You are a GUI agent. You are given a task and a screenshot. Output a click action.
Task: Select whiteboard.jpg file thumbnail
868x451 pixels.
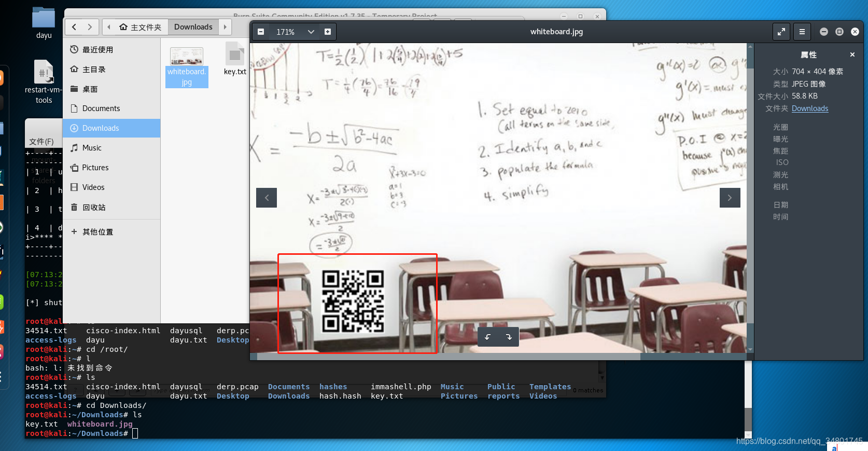[187, 57]
